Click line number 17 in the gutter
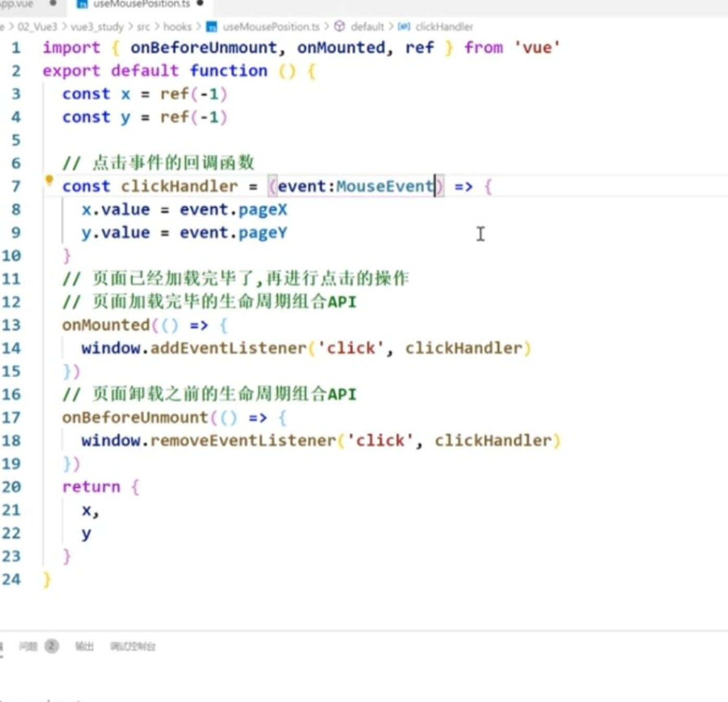 point(11,418)
